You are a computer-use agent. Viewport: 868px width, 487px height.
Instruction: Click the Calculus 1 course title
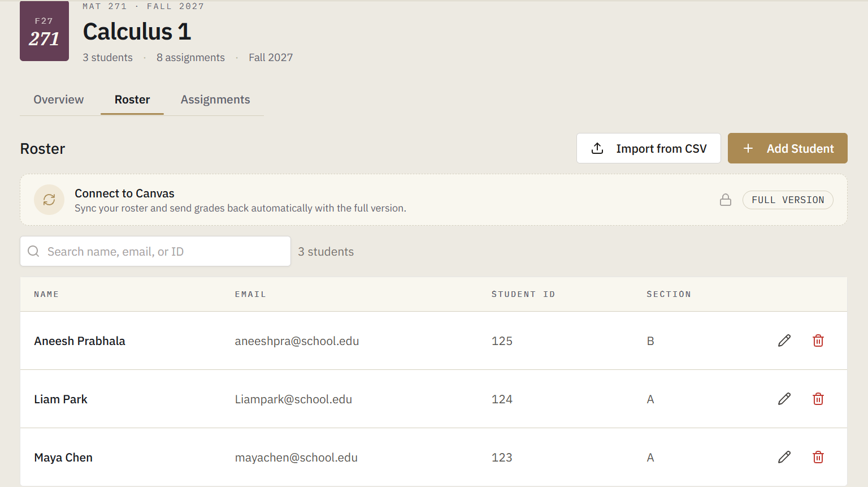(137, 32)
